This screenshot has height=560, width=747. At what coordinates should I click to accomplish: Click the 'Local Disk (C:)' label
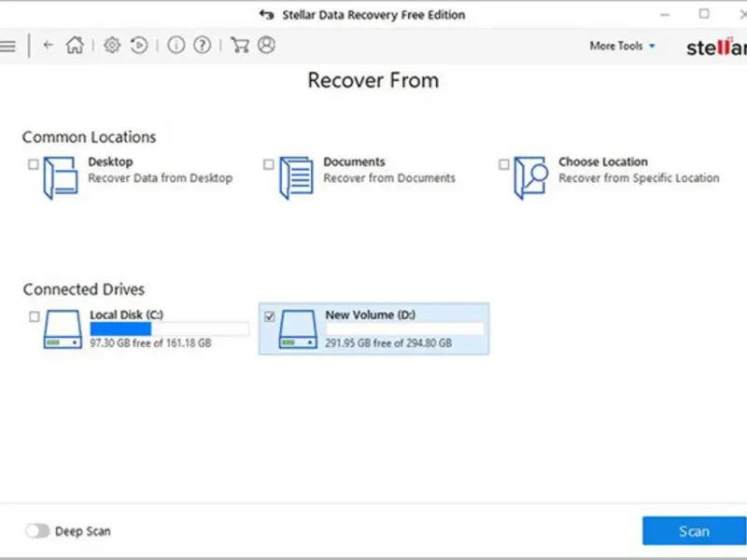(127, 315)
